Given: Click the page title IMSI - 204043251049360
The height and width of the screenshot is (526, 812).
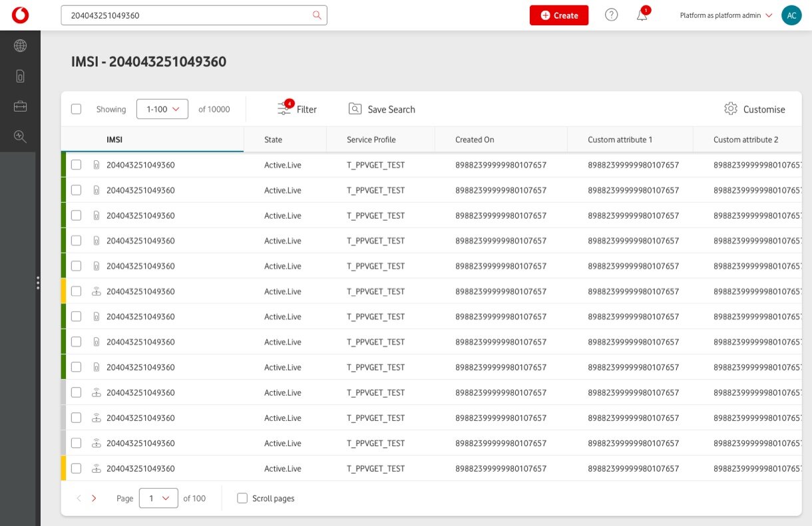Looking at the screenshot, I should point(148,62).
